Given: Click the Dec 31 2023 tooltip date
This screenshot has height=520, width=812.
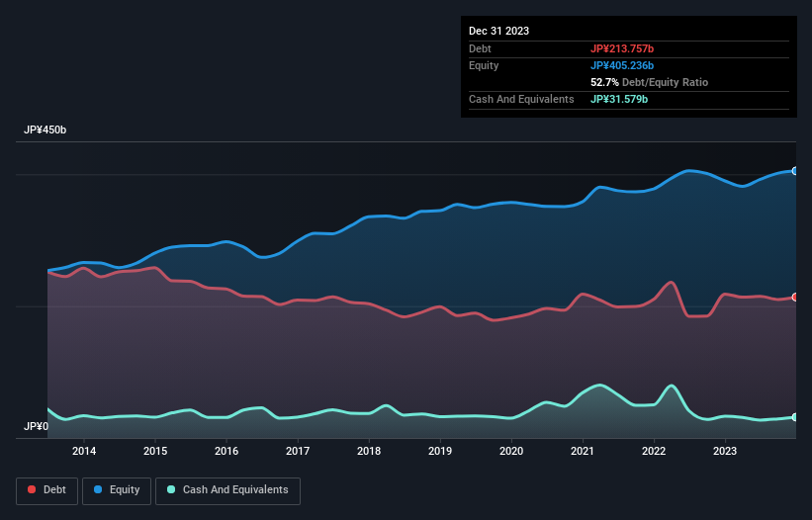Looking at the screenshot, I should 498,31.
